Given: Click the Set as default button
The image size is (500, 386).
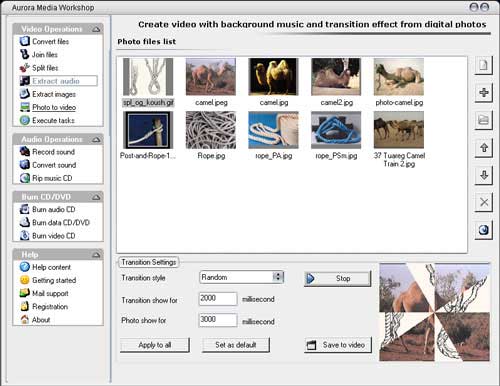Looking at the screenshot, I should [236, 345].
